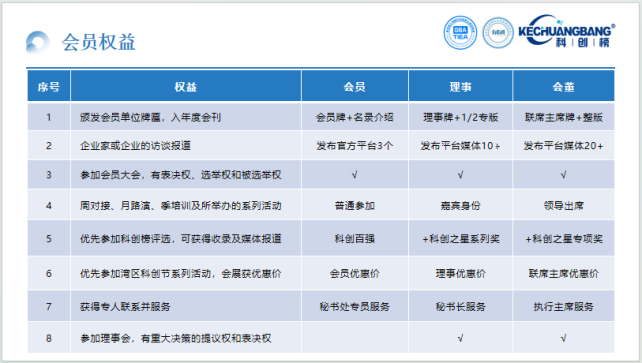Select row number 2 cell
The image size is (642, 363).
click(49, 146)
